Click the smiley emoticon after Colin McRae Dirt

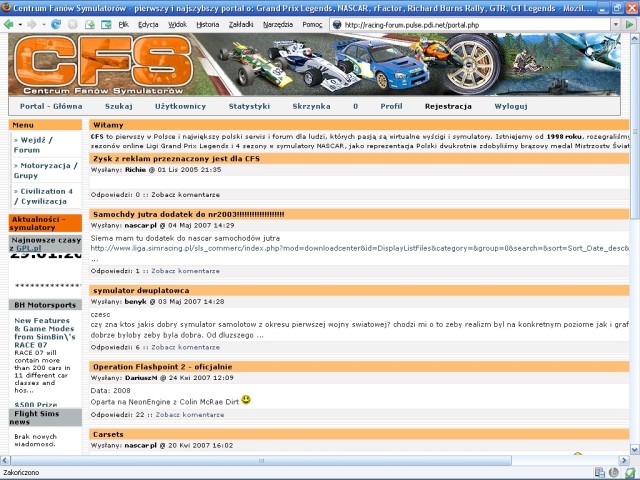246,400
